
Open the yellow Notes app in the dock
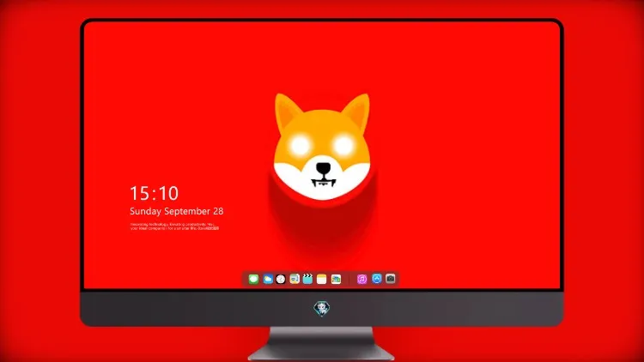pyautogui.click(x=322, y=279)
